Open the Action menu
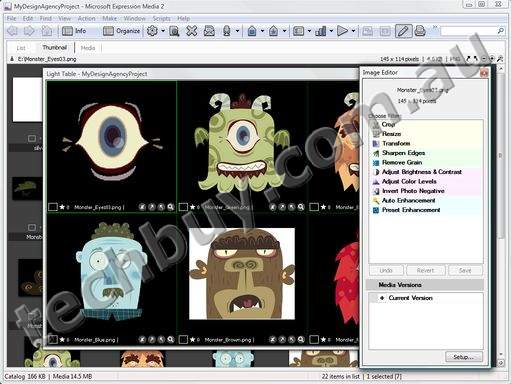Image resolution: width=511 pixels, height=384 pixels. click(x=86, y=18)
